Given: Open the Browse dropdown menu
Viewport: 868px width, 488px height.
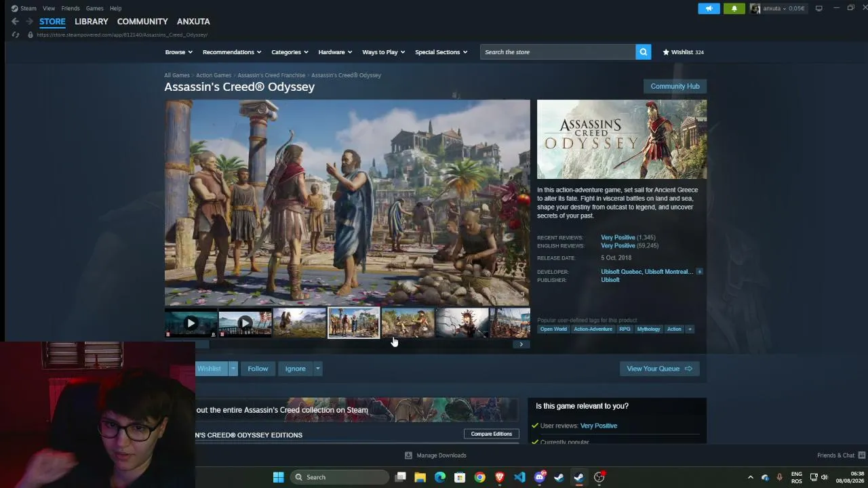Looking at the screenshot, I should coord(178,52).
